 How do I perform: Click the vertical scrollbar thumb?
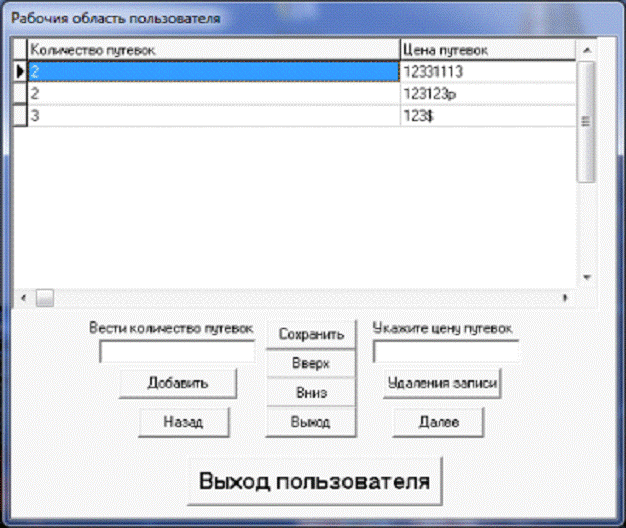(x=586, y=122)
